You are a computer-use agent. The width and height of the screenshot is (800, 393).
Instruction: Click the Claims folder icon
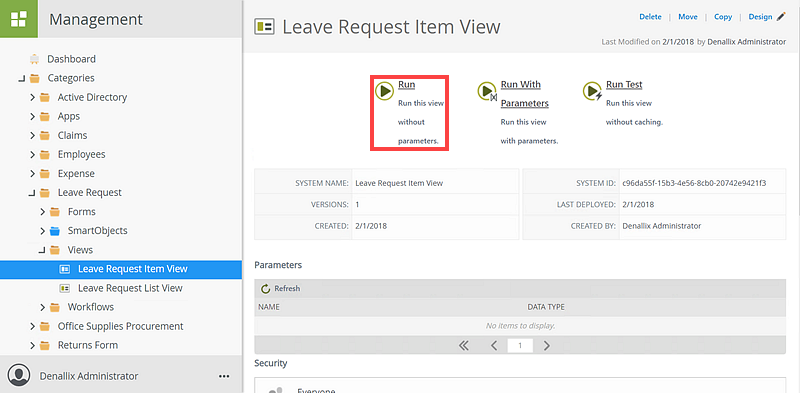point(45,135)
